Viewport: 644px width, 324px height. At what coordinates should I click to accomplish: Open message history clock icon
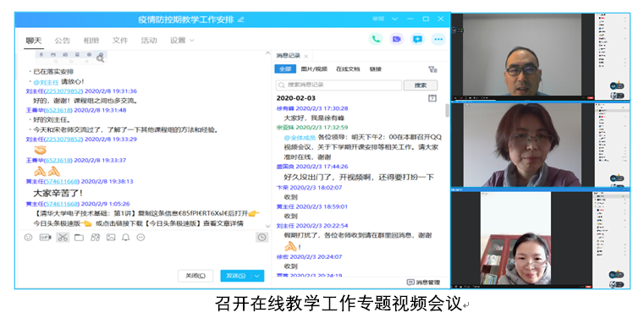point(262,238)
